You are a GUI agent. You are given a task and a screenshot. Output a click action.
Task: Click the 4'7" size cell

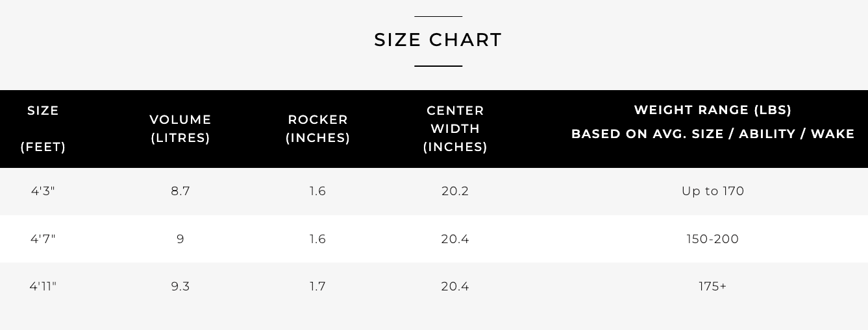[43, 239]
